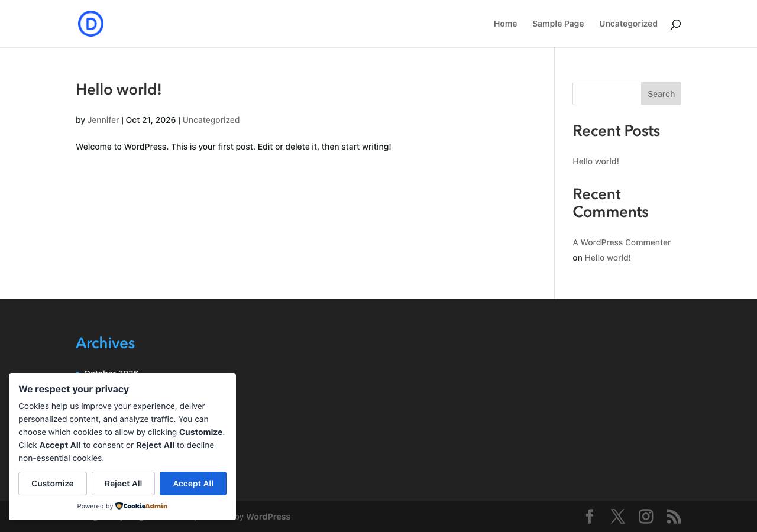Screen dimensions: 757x532
Task: Open the A WordPress Commenter link
Action: point(622,242)
